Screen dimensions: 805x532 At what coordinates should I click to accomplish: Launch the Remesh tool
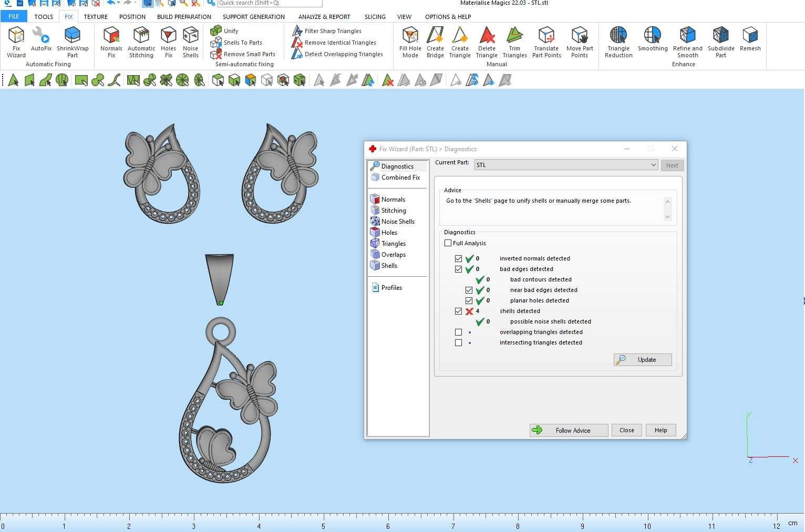(x=750, y=40)
